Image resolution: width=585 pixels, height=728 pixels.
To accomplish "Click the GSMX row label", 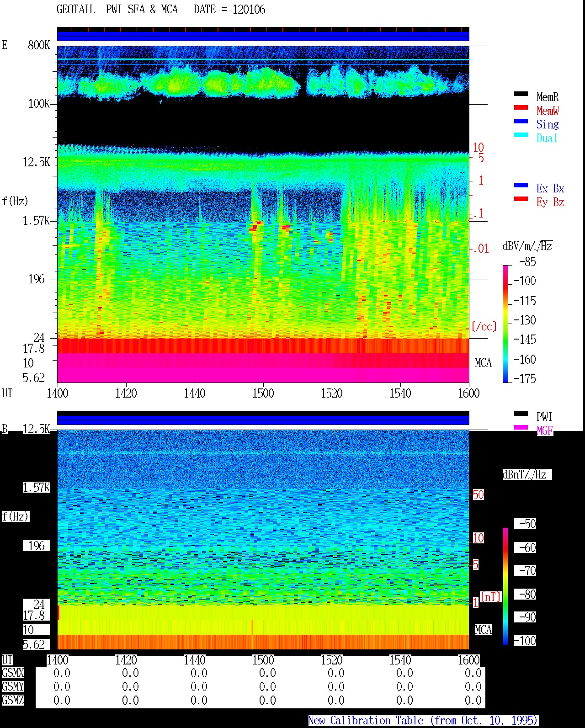I will pos(13,673).
